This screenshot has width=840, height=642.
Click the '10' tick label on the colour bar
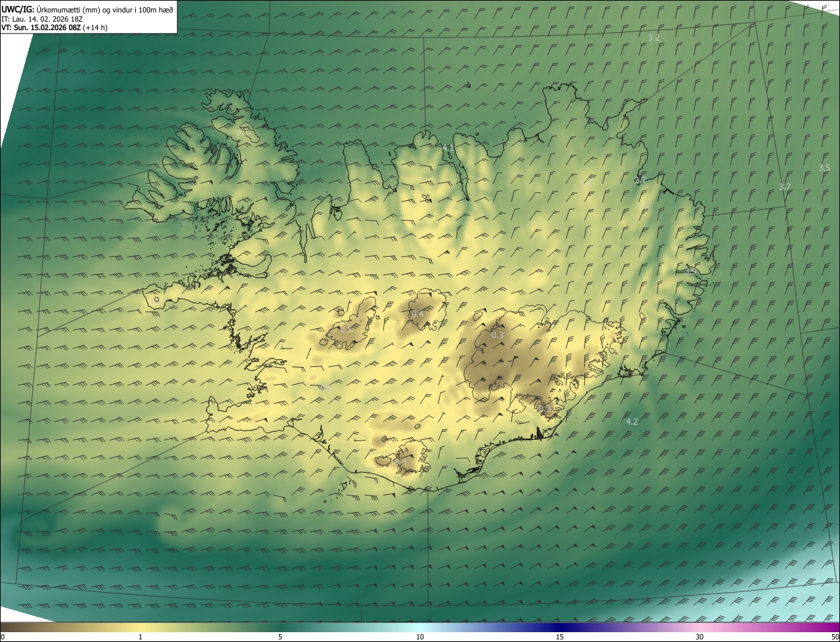click(x=420, y=637)
